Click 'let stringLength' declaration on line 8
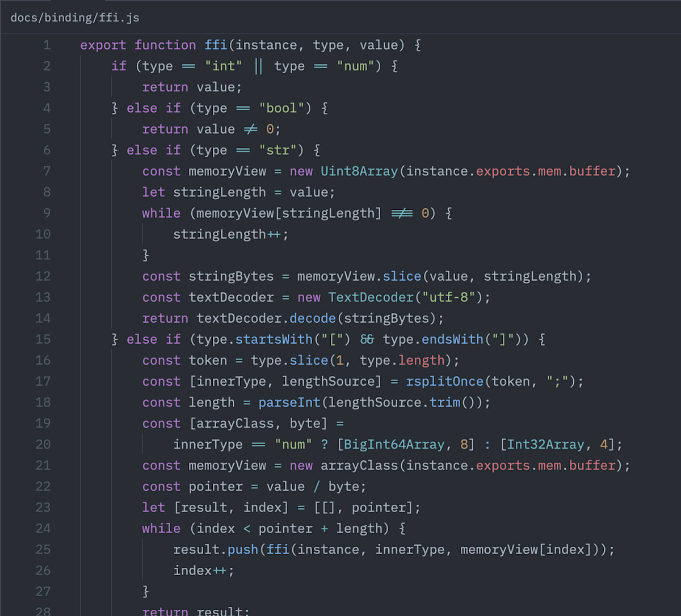 click(204, 192)
